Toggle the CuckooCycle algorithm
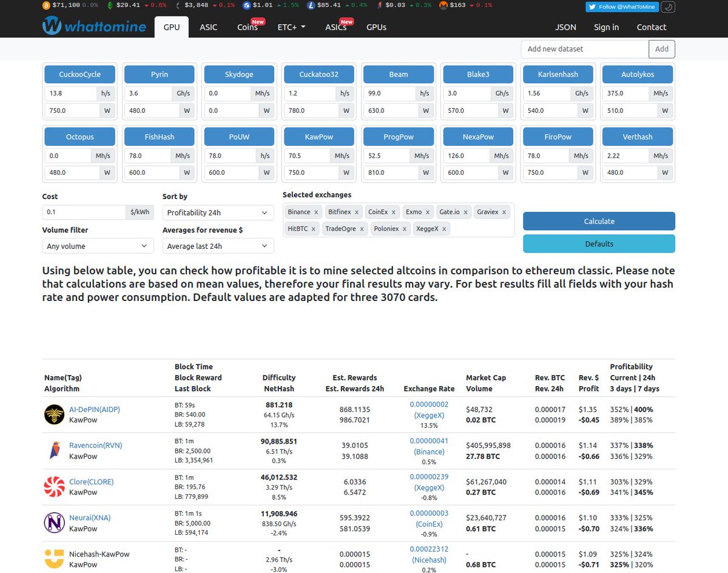This screenshot has height=573, width=728. pos(79,74)
